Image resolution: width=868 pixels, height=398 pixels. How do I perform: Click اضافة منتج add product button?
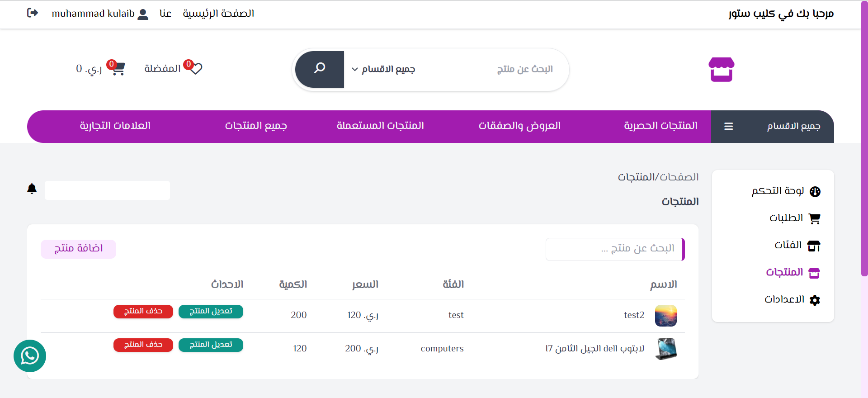pos(78,249)
